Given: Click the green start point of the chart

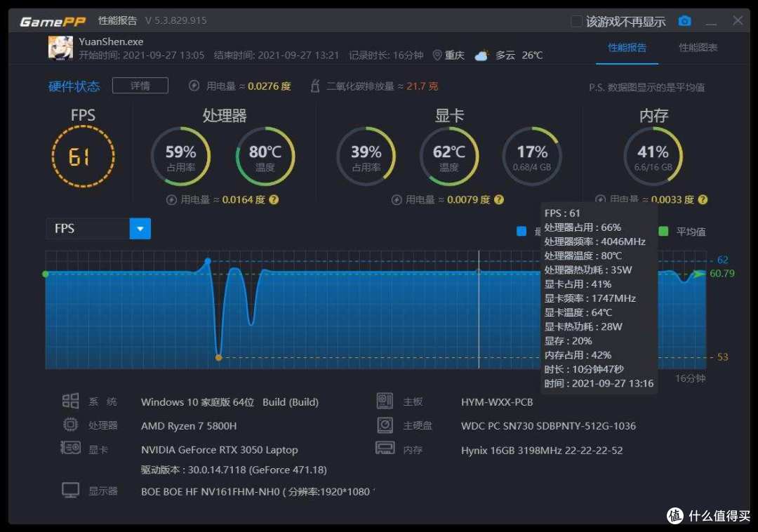Looking at the screenshot, I should 46,274.
